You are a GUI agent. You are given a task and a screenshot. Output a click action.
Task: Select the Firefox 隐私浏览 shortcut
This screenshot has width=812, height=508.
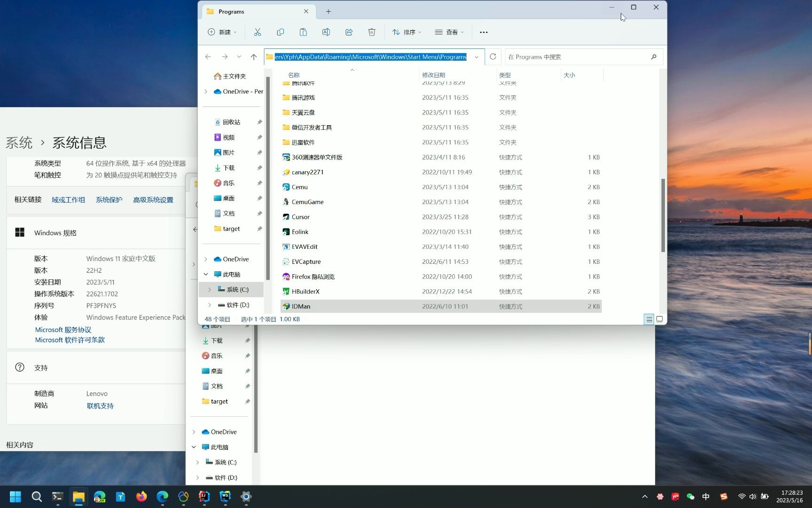(441, 277)
